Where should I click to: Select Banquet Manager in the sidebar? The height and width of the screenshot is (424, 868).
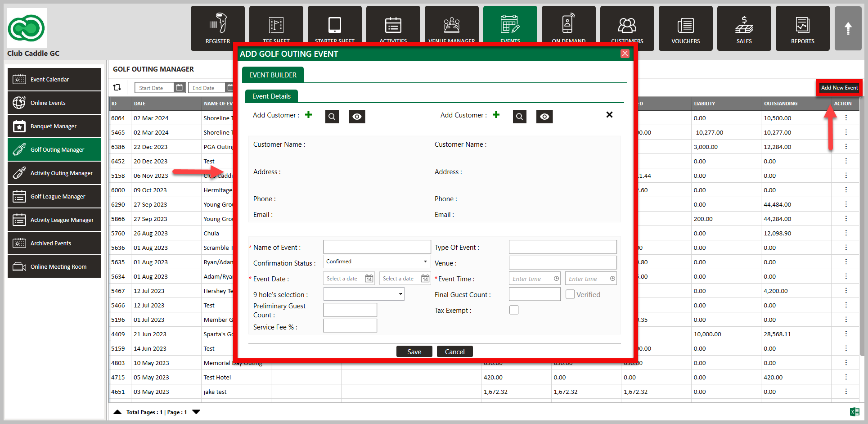[54, 126]
